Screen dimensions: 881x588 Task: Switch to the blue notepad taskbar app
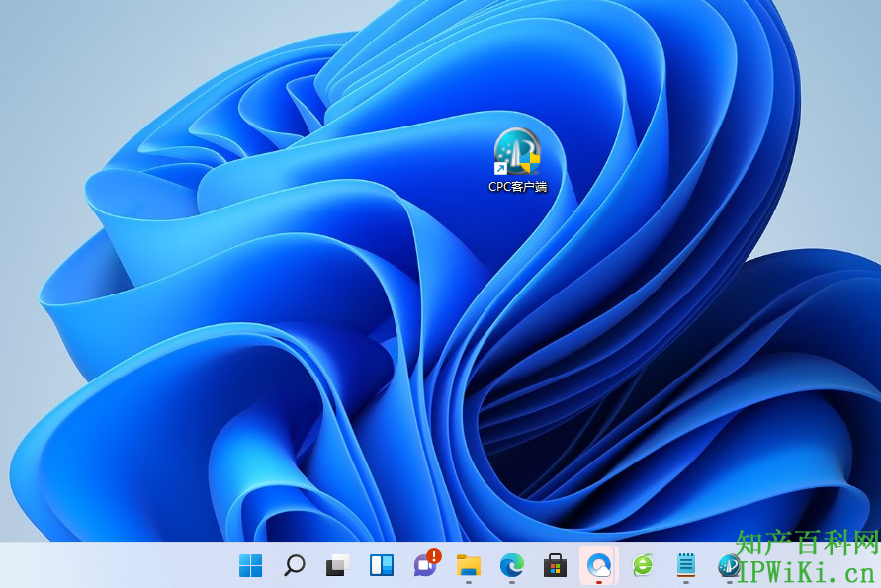tap(685, 565)
